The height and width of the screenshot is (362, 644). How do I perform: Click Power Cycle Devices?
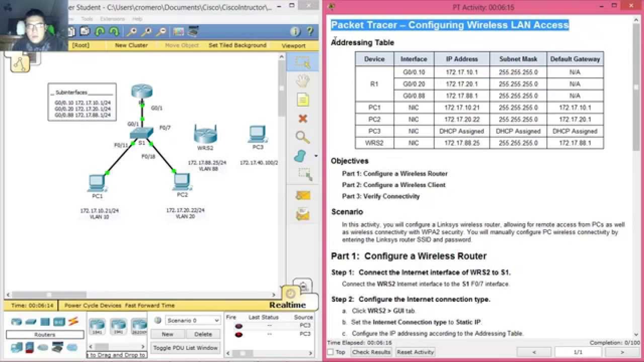pyautogui.click(x=93, y=305)
